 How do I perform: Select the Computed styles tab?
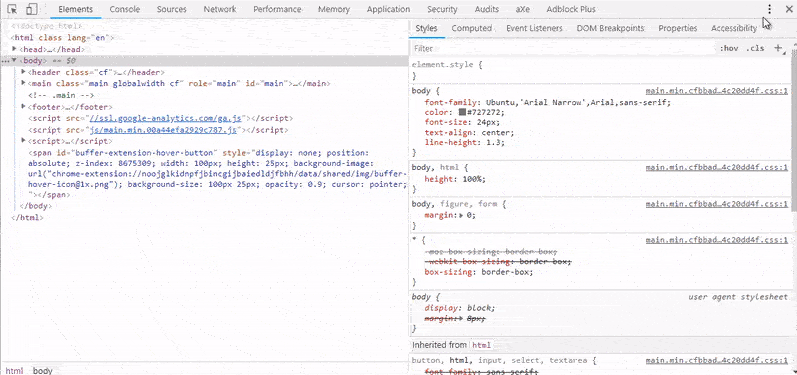click(471, 28)
